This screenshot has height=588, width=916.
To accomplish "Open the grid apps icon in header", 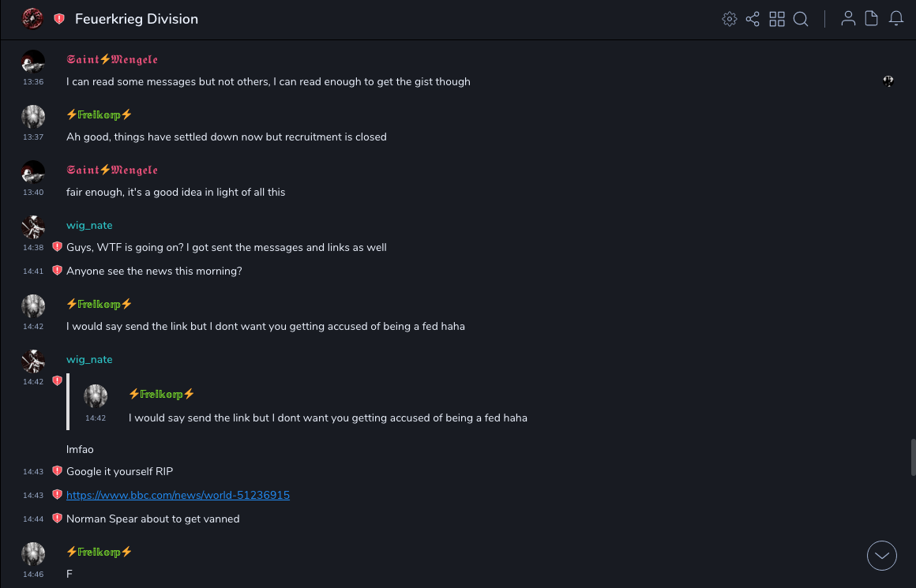I will click(x=777, y=19).
